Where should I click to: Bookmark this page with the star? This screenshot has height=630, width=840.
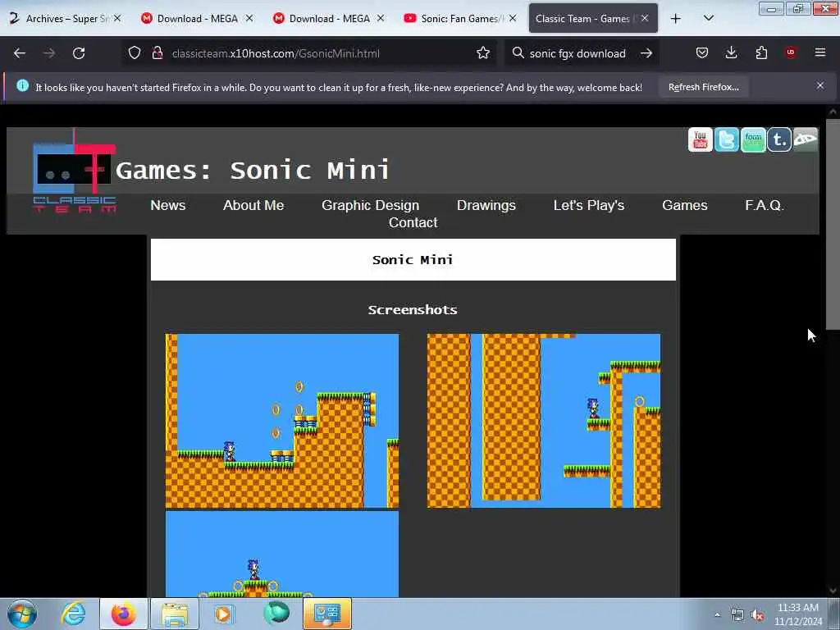(482, 53)
